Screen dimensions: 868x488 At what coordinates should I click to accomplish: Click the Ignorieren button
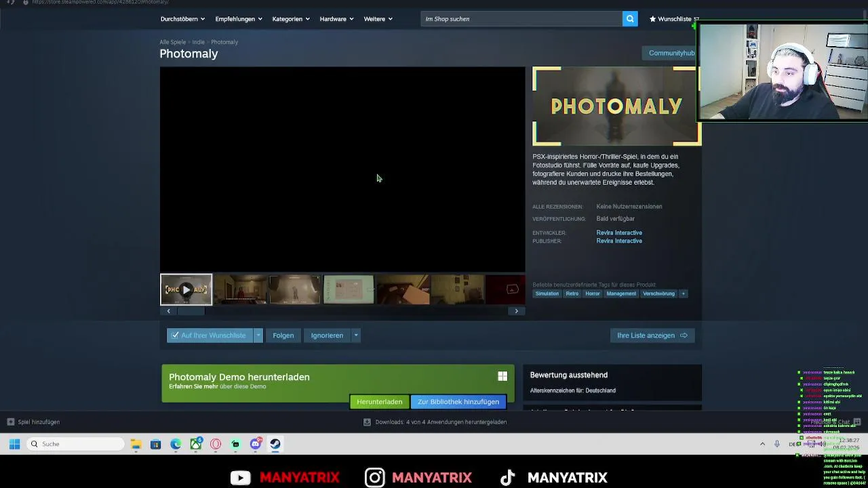(327, 335)
